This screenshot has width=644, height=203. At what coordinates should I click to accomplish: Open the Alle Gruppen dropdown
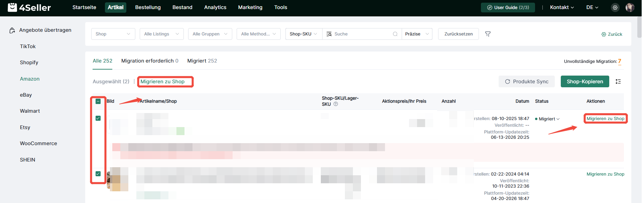click(210, 34)
